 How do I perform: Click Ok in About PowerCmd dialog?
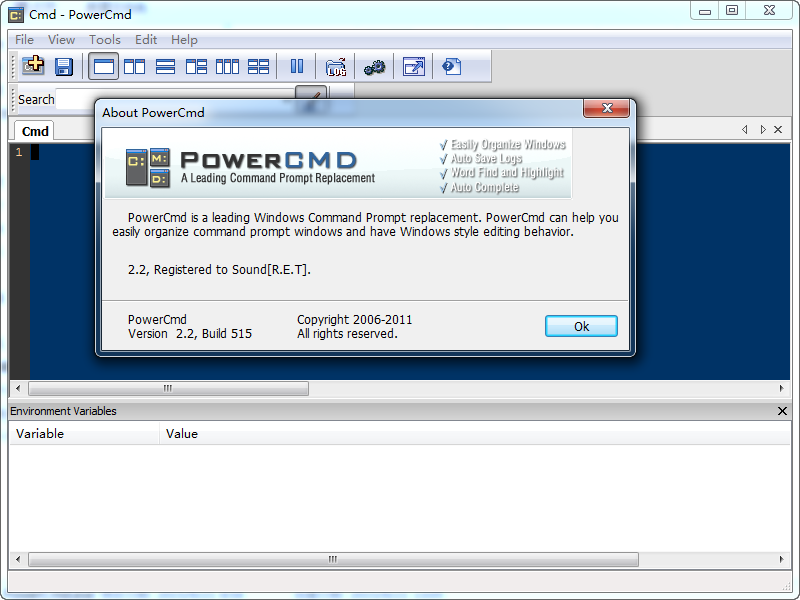[x=581, y=326]
